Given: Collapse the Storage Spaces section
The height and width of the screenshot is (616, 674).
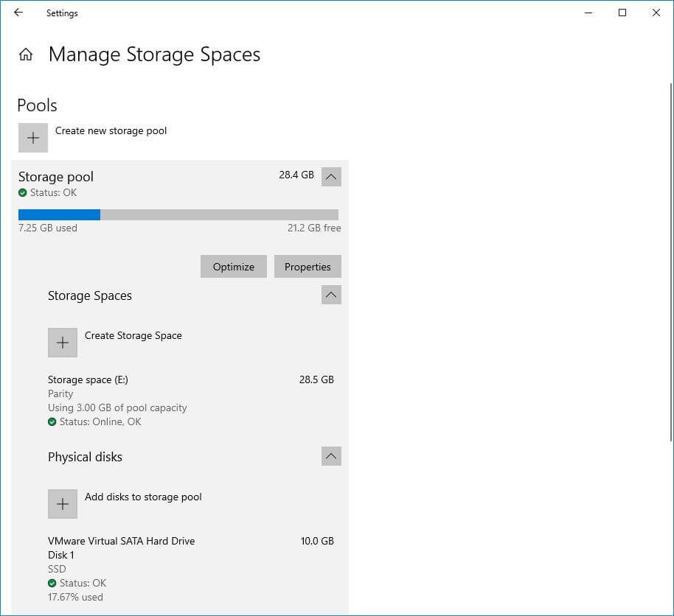Looking at the screenshot, I should point(331,294).
